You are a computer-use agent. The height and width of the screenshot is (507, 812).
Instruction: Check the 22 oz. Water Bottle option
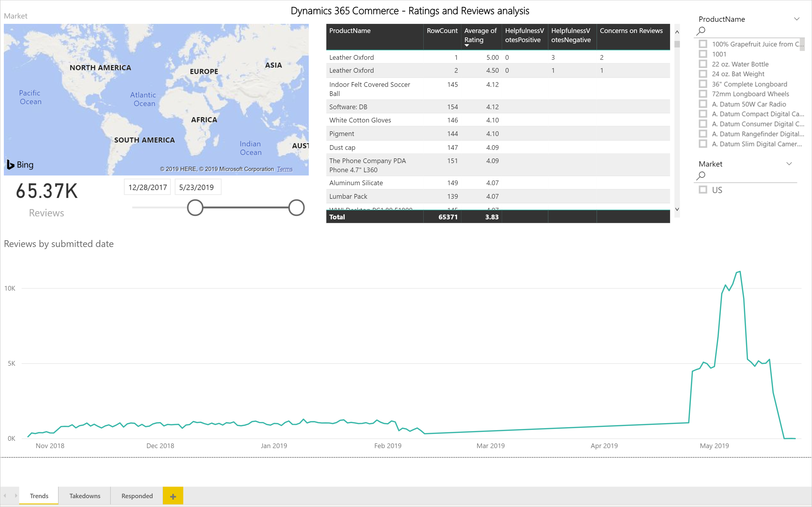pos(703,64)
